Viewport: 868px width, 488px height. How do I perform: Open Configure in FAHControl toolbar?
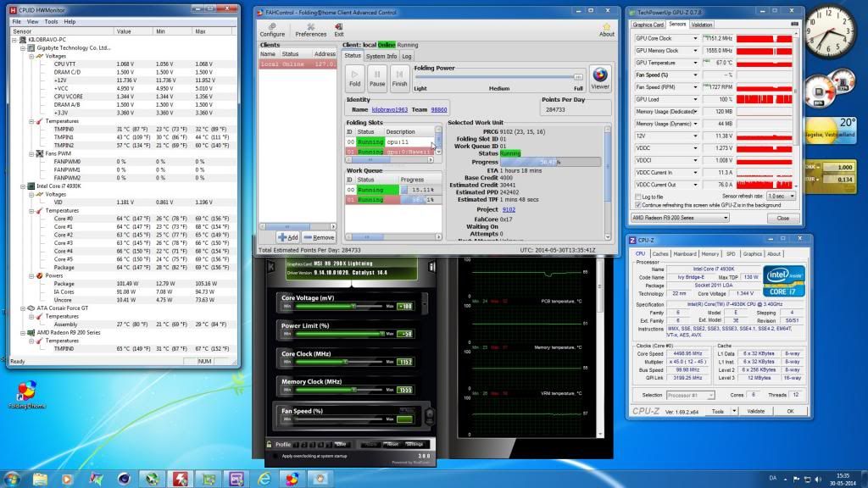coord(272,30)
